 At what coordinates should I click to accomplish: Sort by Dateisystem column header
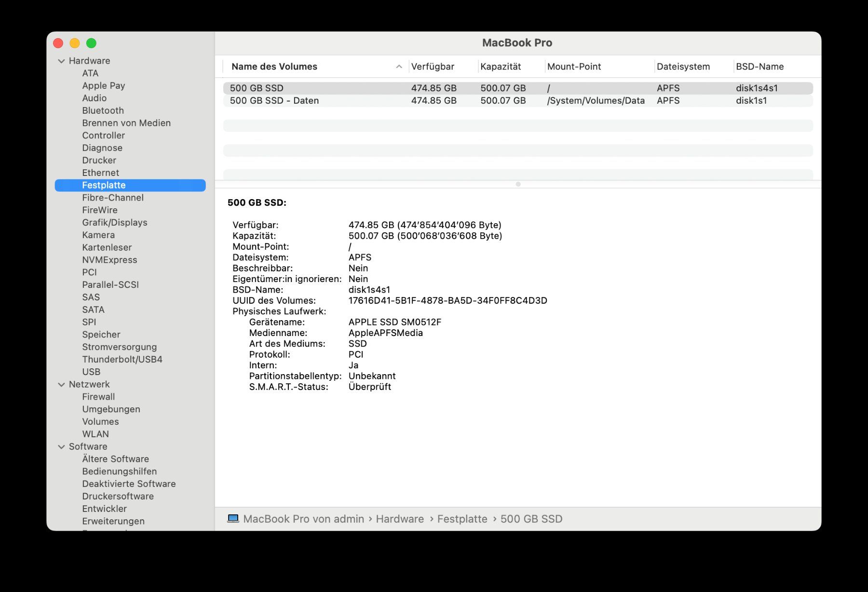click(683, 67)
